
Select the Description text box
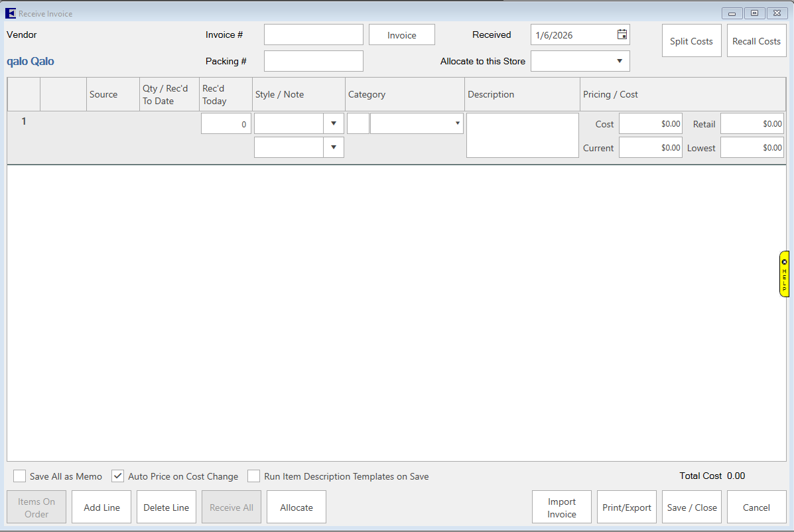(522, 135)
